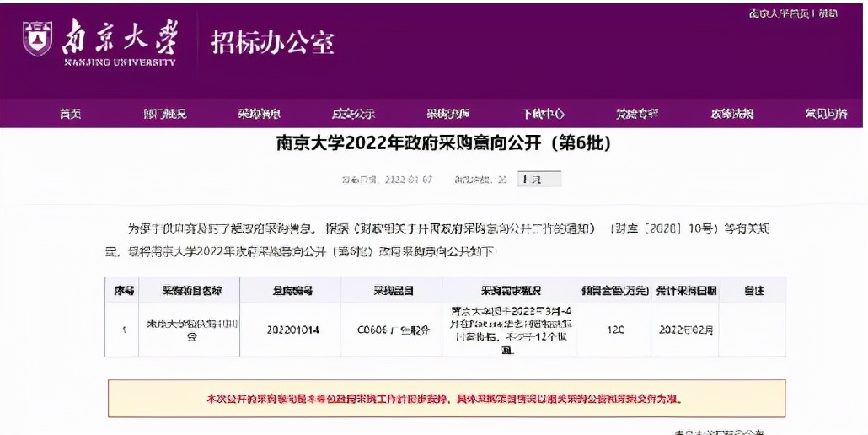Open the 首页 navigation item
The height and width of the screenshot is (435, 868).
(71, 114)
